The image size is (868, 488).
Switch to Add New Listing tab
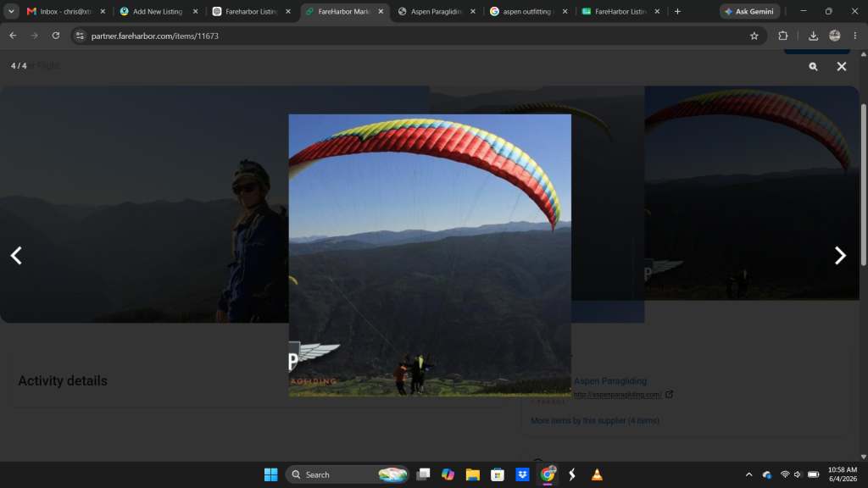tap(158, 11)
